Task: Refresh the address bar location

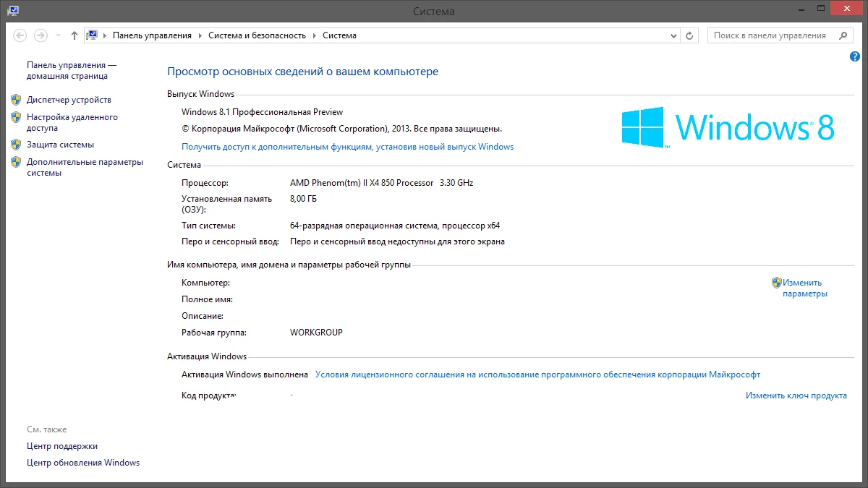Action: (689, 35)
